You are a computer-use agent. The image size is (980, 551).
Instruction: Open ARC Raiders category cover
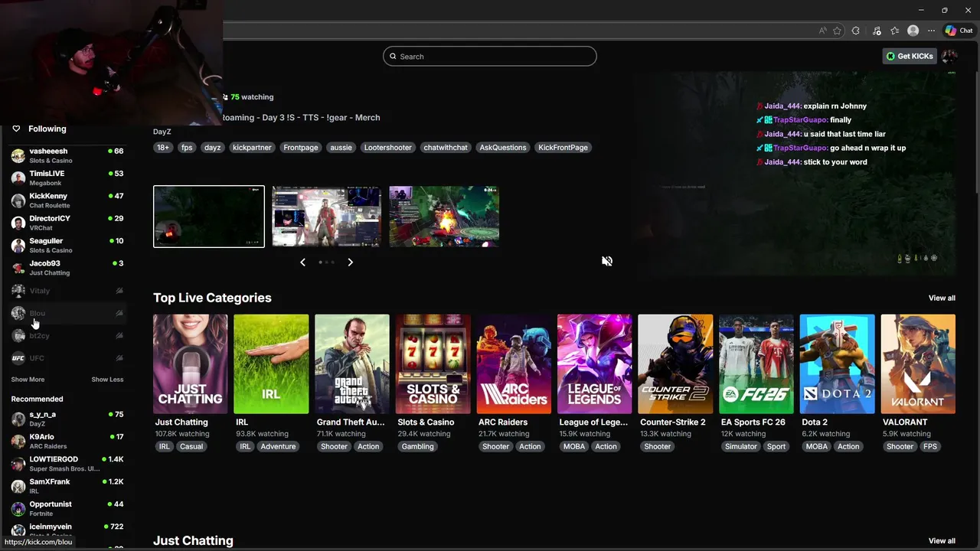[514, 364]
